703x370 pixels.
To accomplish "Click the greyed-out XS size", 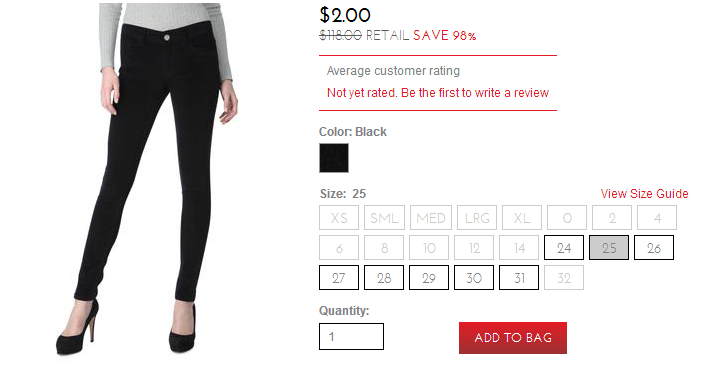I will pyautogui.click(x=339, y=218).
